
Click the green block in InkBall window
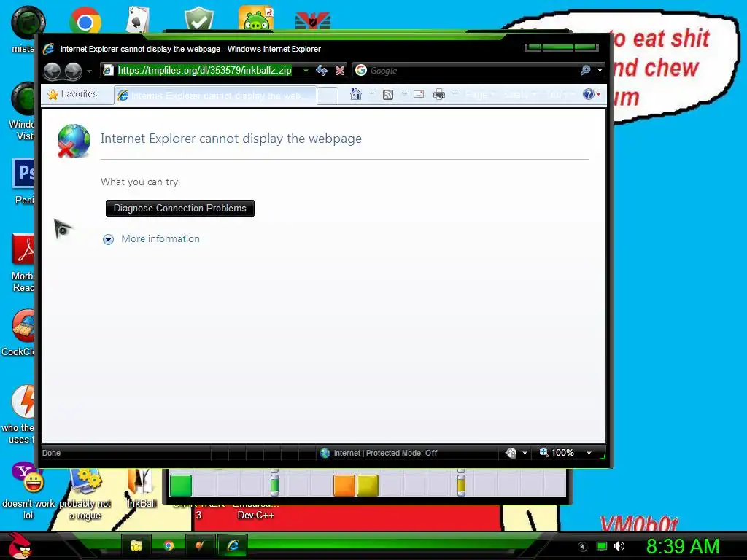(x=181, y=485)
